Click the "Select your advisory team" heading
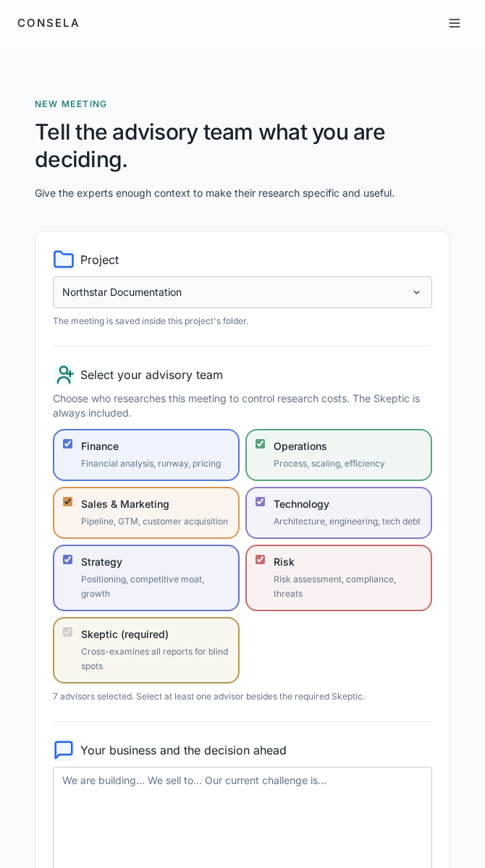The height and width of the screenshot is (868, 485). [151, 375]
